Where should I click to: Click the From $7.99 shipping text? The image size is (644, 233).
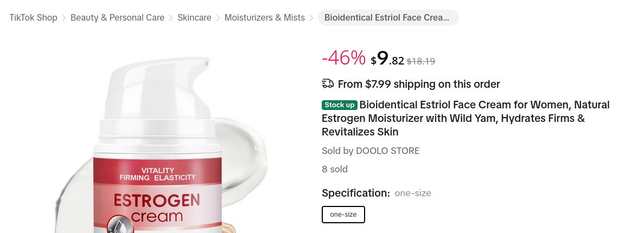click(x=419, y=84)
